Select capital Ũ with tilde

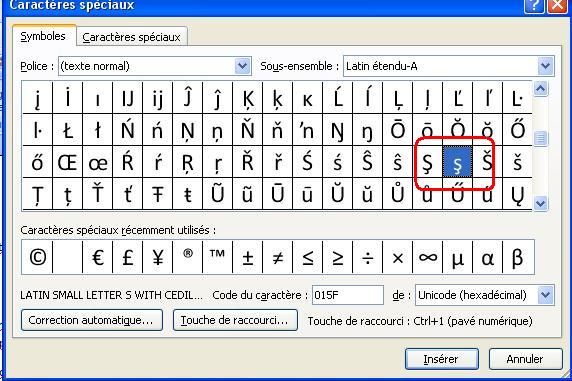click(x=217, y=194)
